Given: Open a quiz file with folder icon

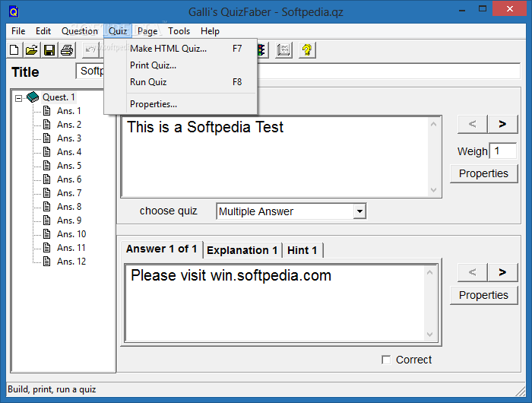Looking at the screenshot, I should pos(32,50).
